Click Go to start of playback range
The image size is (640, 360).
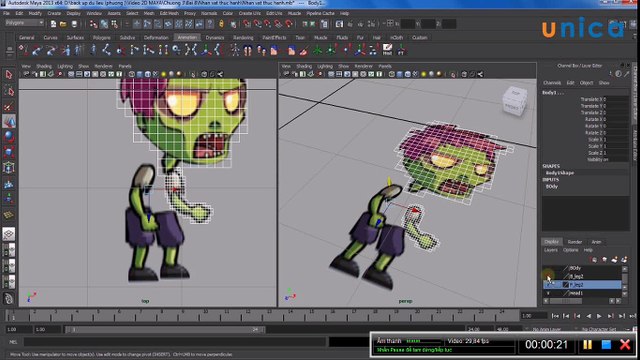coord(555,316)
